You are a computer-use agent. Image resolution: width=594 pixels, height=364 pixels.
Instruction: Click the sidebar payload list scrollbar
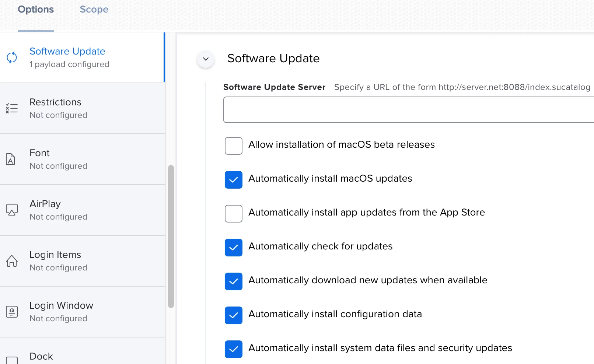(x=171, y=237)
